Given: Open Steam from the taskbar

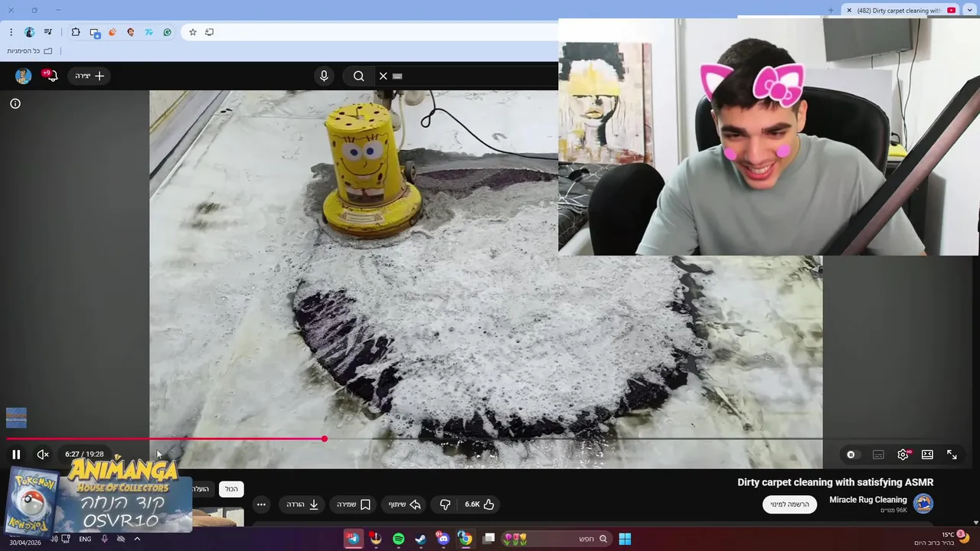Looking at the screenshot, I should 420,539.
